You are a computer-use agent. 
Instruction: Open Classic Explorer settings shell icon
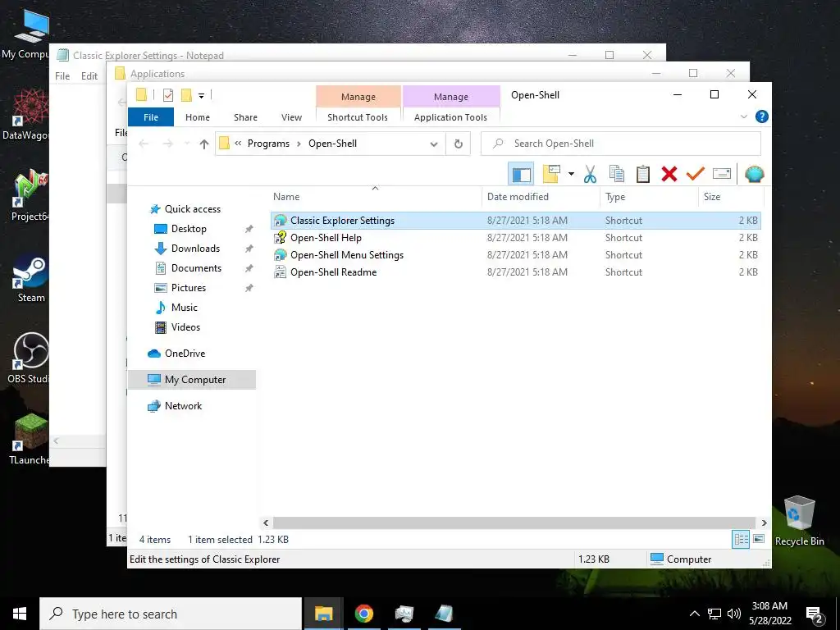coord(755,174)
